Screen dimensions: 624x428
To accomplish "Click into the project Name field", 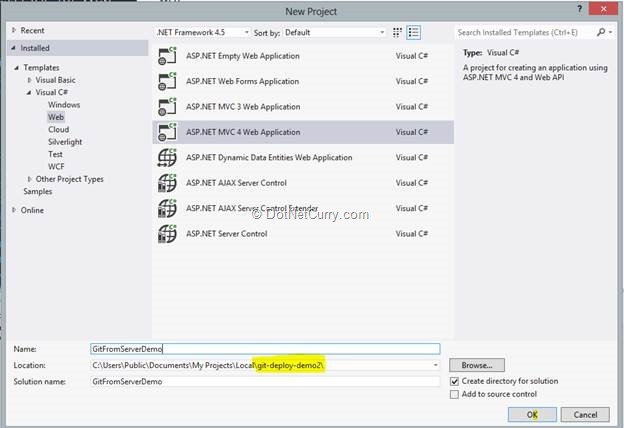I will point(265,349).
